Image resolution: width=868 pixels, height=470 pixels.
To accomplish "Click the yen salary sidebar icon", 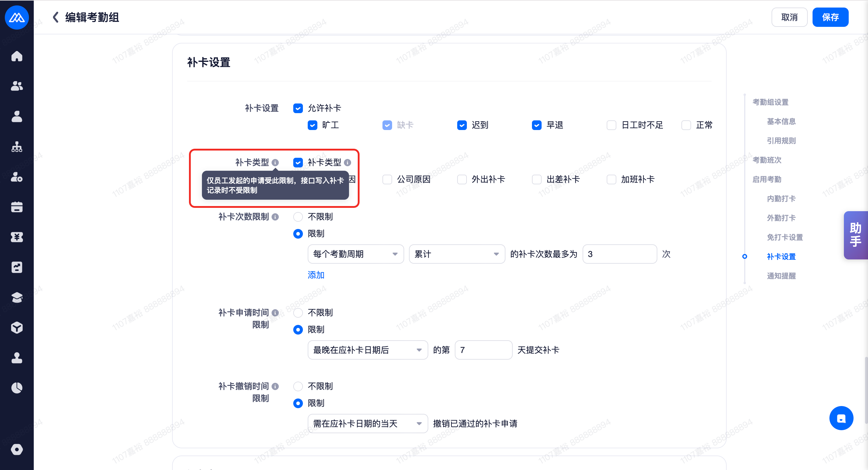I will [x=17, y=237].
